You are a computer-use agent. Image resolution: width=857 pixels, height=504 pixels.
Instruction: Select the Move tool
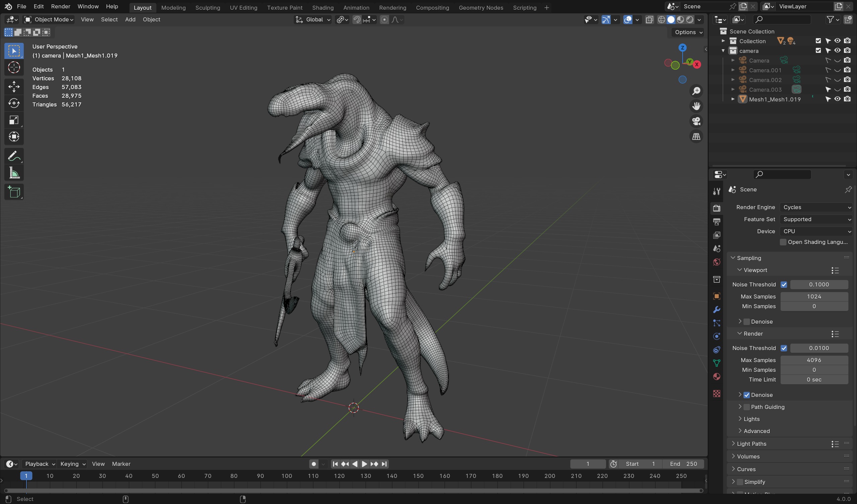coord(14,86)
